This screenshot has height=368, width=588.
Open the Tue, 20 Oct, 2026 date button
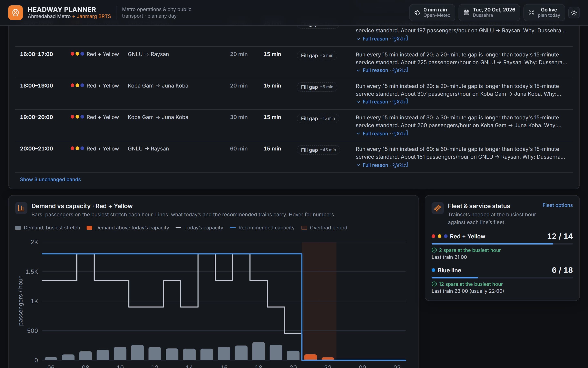(x=489, y=13)
